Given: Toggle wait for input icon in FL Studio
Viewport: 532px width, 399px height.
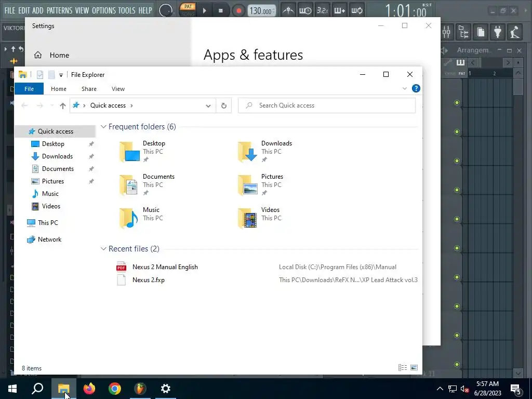Looking at the screenshot, I should pyautogui.click(x=305, y=10).
